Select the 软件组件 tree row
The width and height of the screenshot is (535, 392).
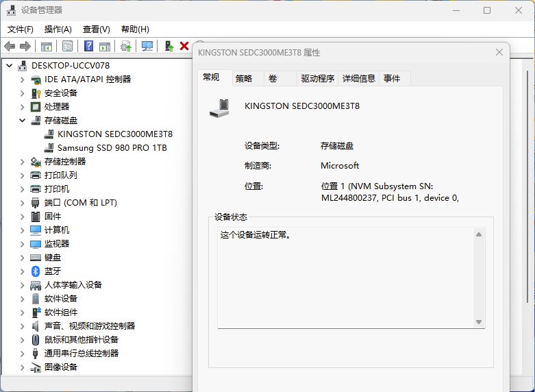coord(61,313)
